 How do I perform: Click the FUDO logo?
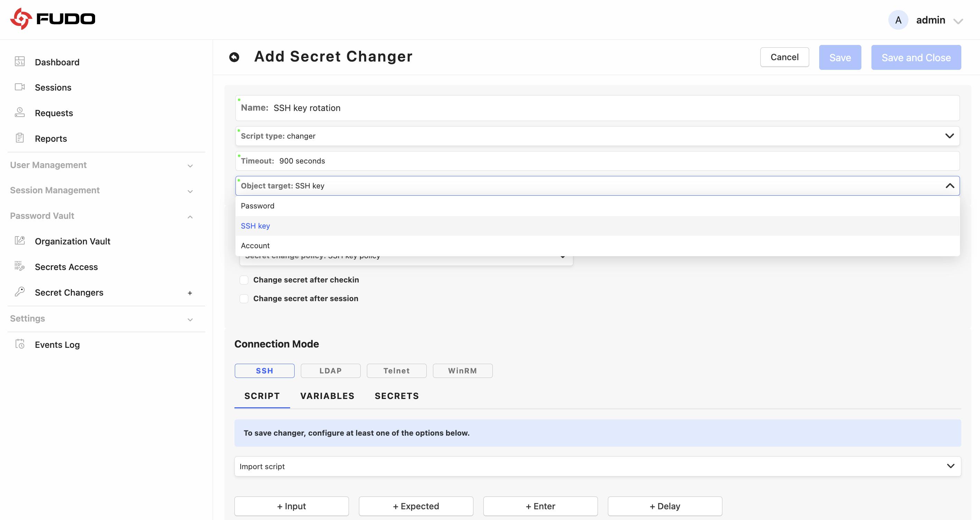[x=53, y=19]
